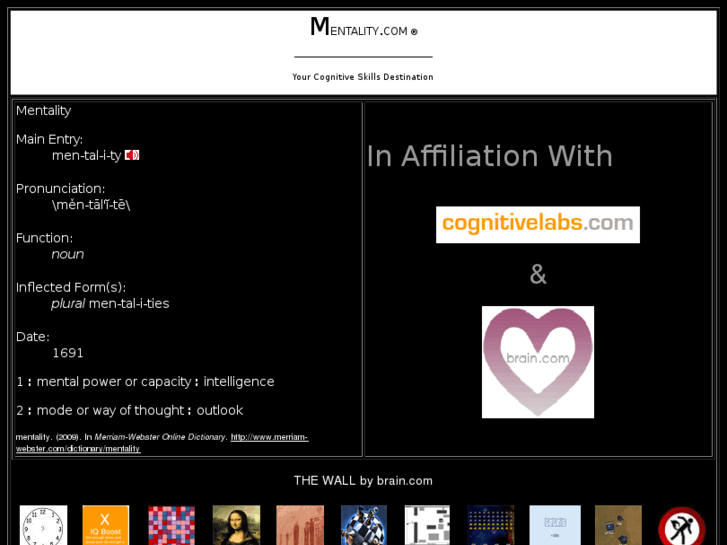
Task: Click the Mentality.com site title
Action: click(x=364, y=28)
